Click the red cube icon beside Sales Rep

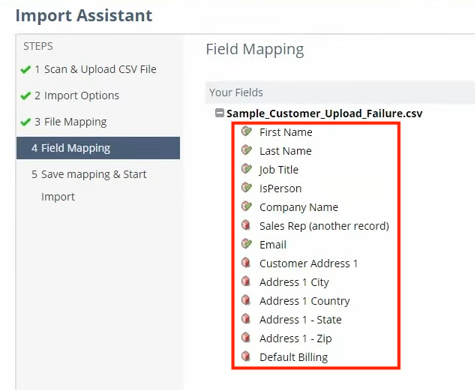246,225
